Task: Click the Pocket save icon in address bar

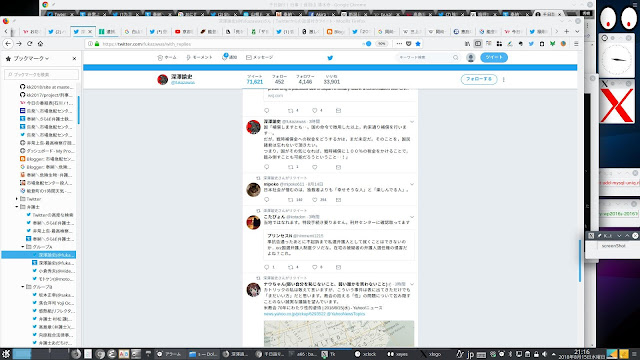Action: click(x=408, y=44)
